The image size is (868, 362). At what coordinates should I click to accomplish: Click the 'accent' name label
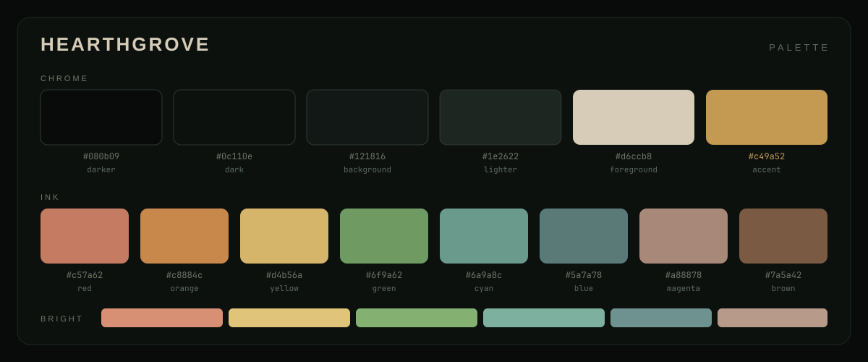[767, 170]
